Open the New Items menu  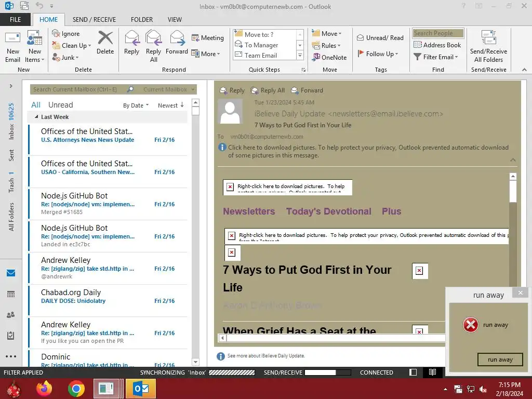(35, 47)
